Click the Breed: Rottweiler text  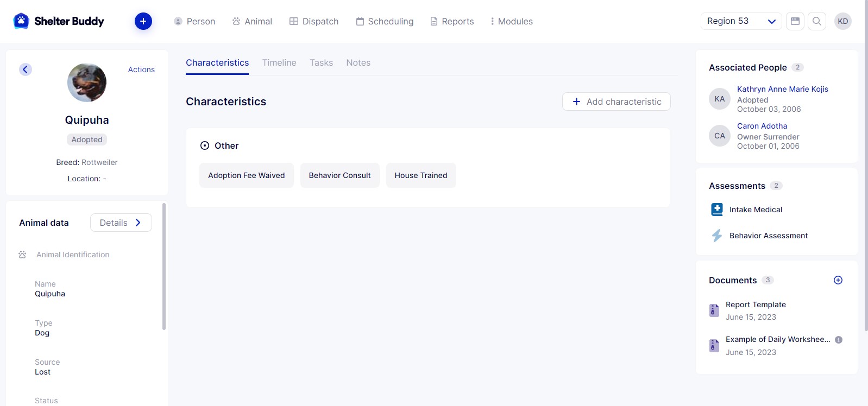click(87, 162)
